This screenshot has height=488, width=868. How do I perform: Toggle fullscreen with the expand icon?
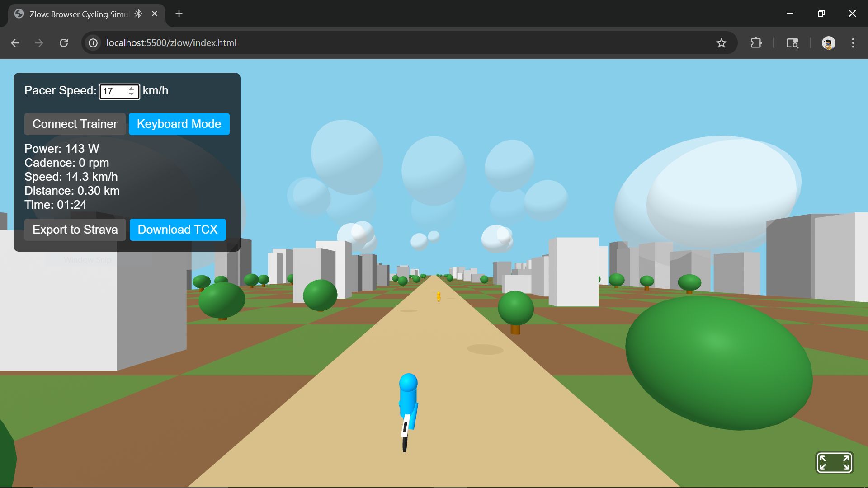click(x=834, y=463)
